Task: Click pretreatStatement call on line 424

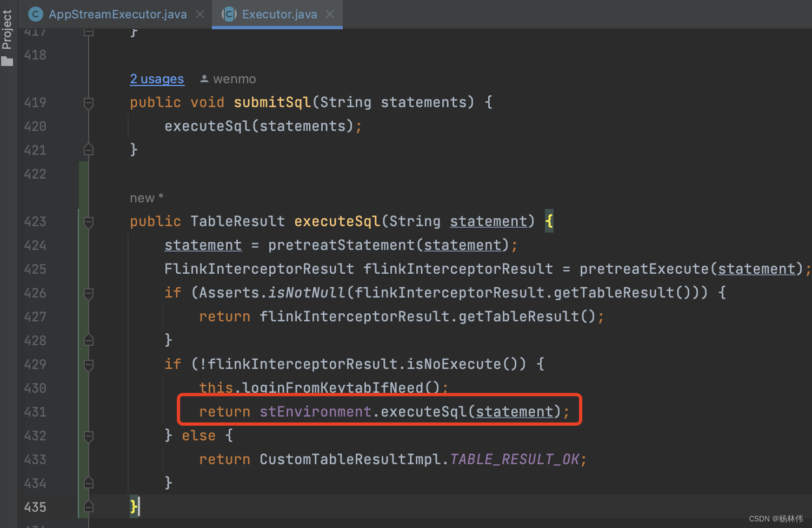Action: click(342, 245)
